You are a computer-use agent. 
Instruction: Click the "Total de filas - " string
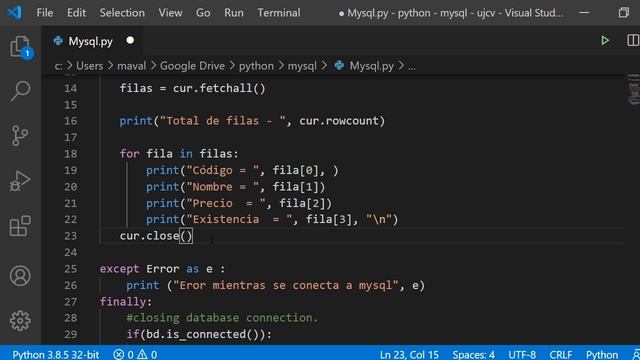point(222,121)
